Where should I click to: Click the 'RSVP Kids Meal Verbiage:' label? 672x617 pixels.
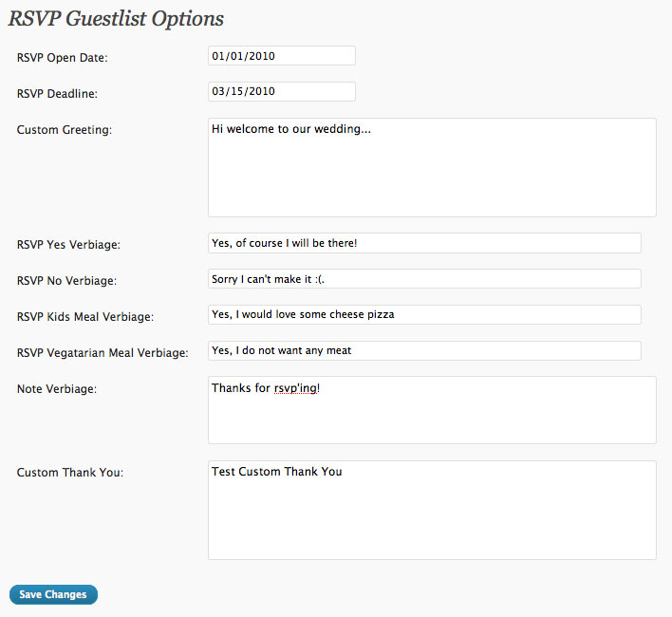pyautogui.click(x=85, y=316)
